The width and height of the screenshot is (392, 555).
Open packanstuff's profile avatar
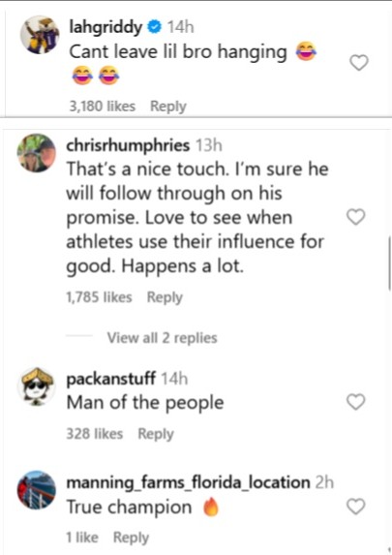pos(37,386)
